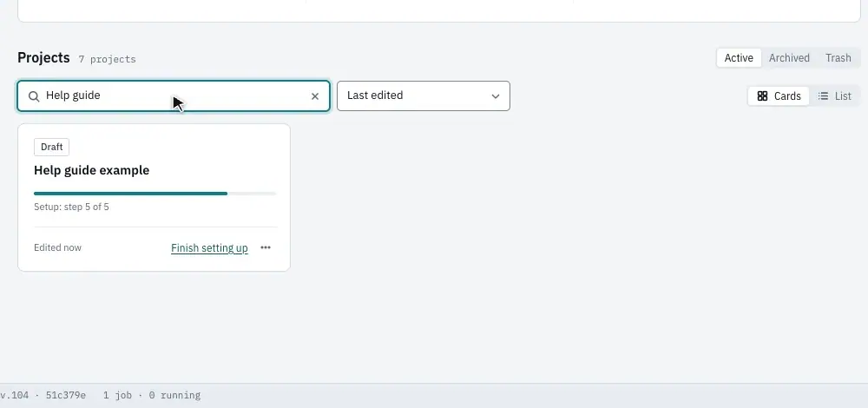This screenshot has height=408, width=868.
Task: Click the Projects heading
Action: point(43,57)
